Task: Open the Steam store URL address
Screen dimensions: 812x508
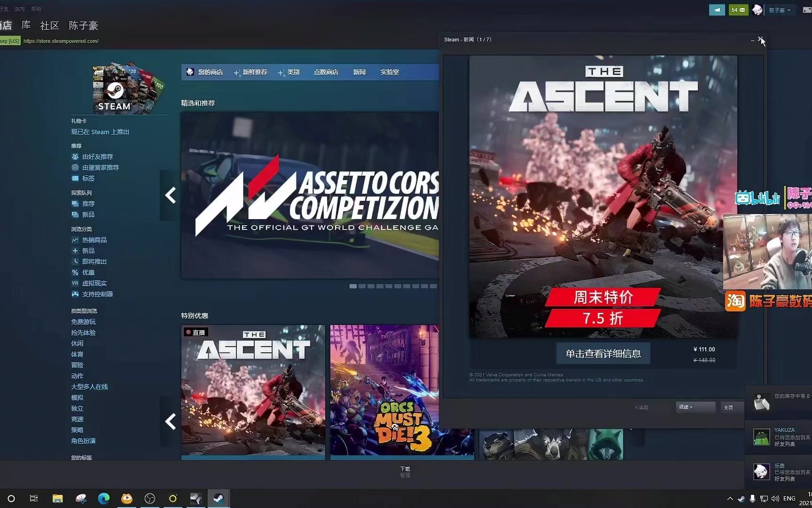Action: tap(61, 41)
